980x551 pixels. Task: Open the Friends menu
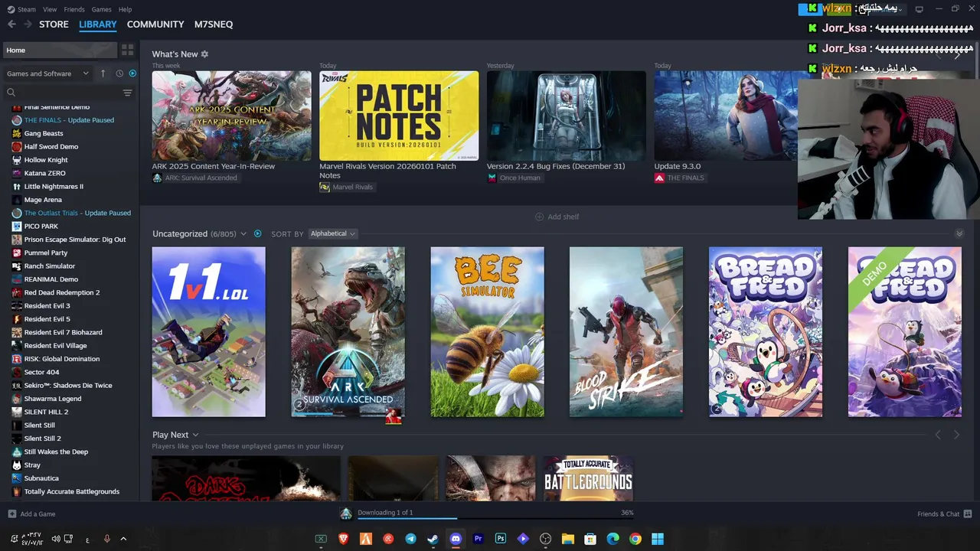point(74,9)
